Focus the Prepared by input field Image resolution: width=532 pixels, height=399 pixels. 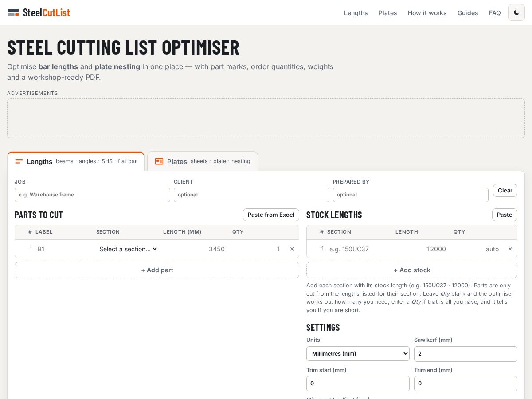point(411,195)
